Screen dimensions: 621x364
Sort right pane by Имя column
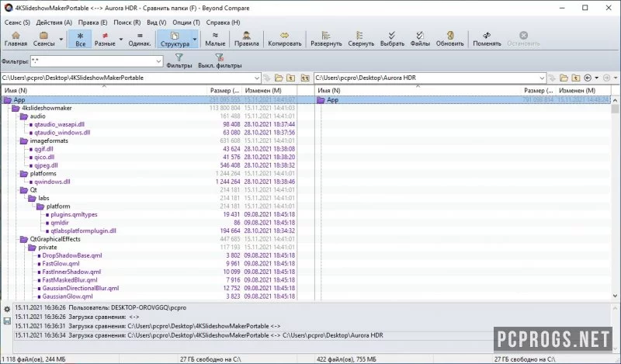click(x=418, y=91)
